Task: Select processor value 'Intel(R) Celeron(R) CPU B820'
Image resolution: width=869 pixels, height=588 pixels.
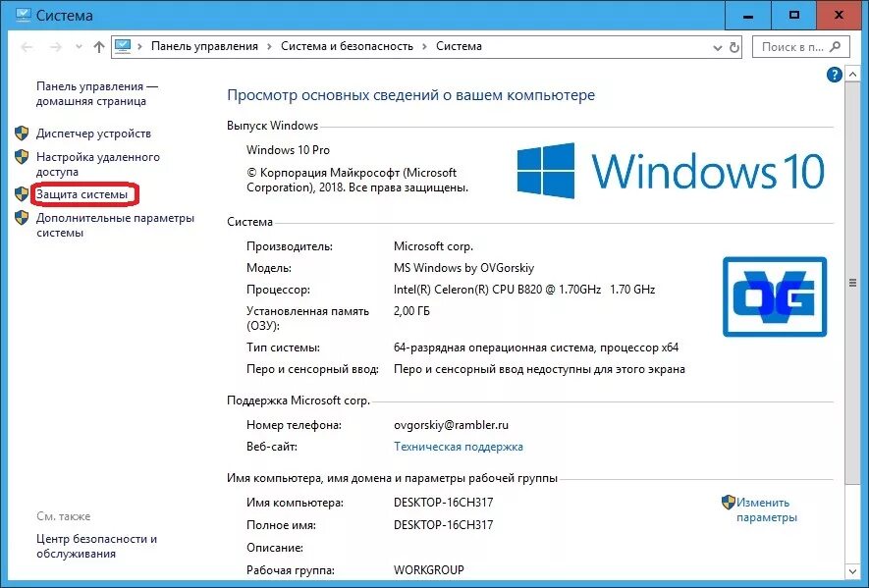Action: (x=467, y=290)
